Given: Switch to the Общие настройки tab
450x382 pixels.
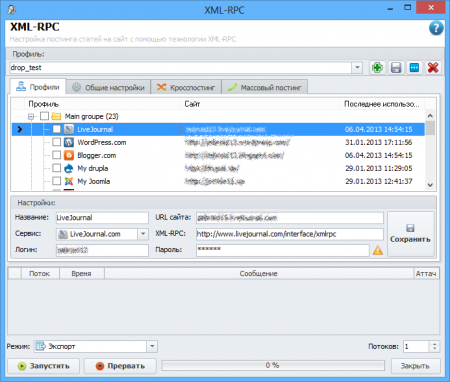Looking at the screenshot, I should [108, 87].
